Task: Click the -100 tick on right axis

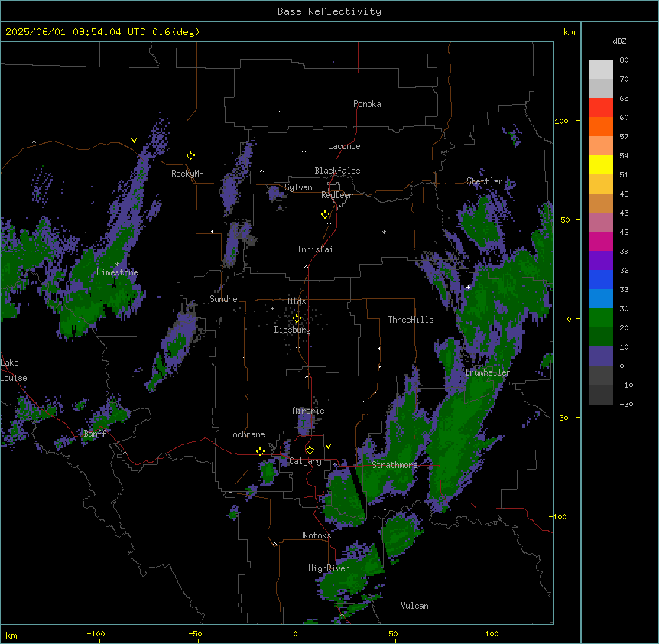Action: tap(559, 516)
